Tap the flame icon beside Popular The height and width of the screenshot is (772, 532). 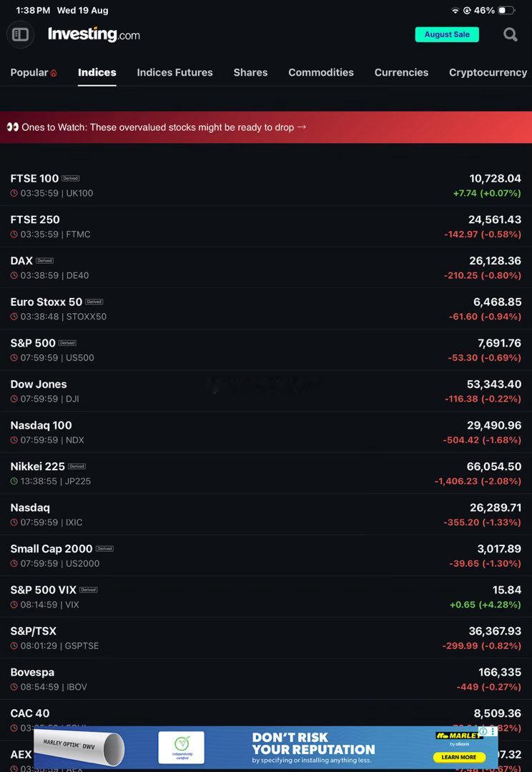click(54, 73)
